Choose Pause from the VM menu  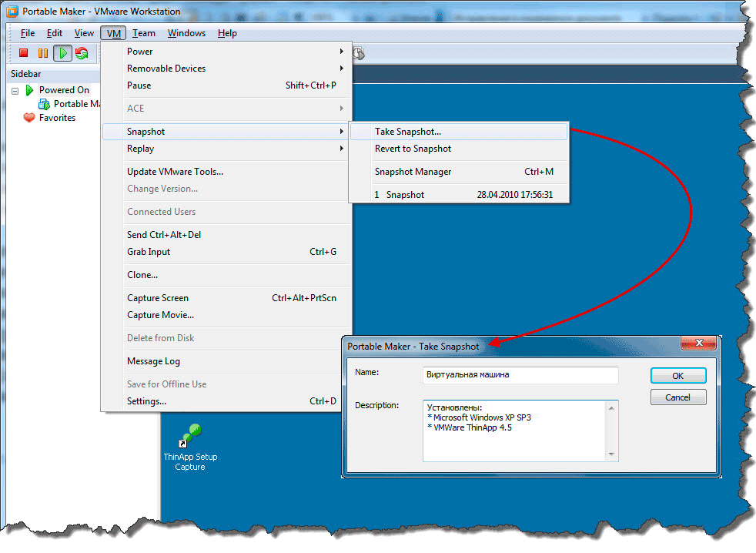tap(227, 85)
